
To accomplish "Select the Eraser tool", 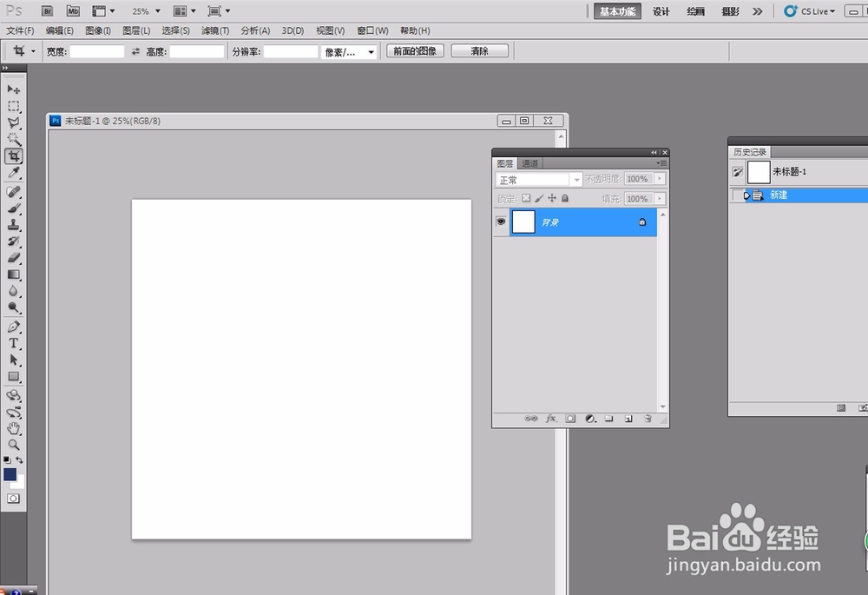I will 13,258.
